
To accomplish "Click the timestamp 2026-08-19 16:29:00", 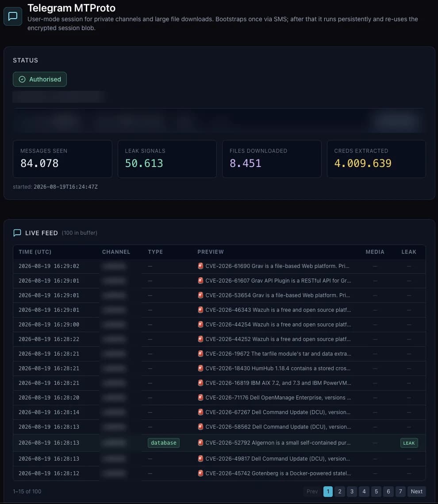I will (x=49, y=324).
